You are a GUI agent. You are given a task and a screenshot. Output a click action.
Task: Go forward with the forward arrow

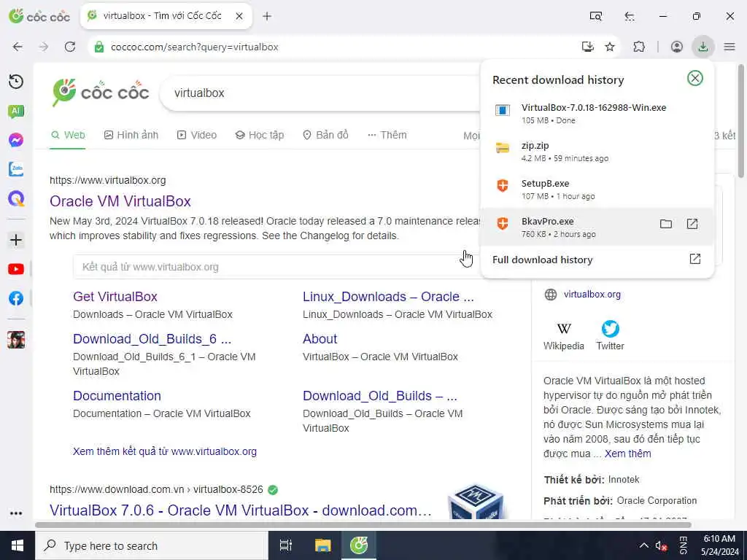tap(44, 47)
